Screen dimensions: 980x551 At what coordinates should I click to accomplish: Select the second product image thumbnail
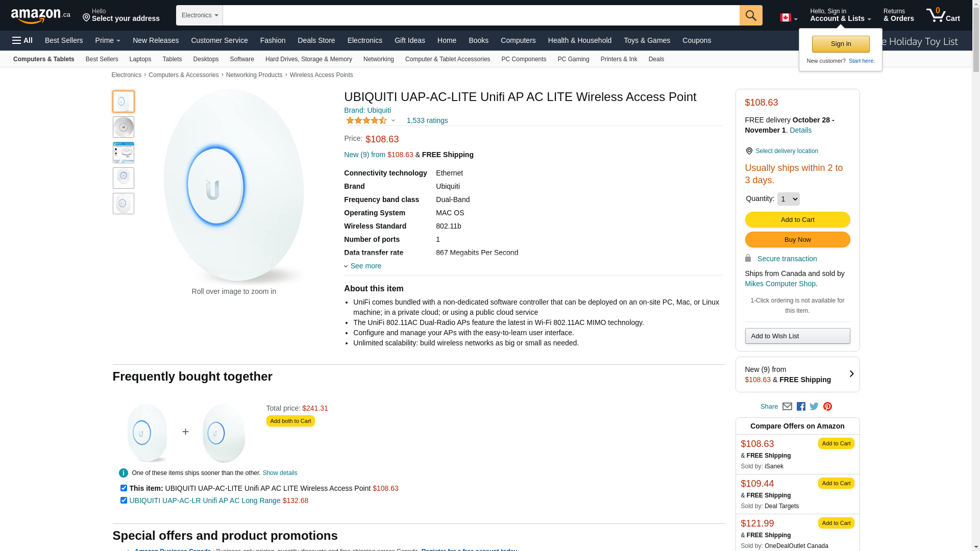124,127
